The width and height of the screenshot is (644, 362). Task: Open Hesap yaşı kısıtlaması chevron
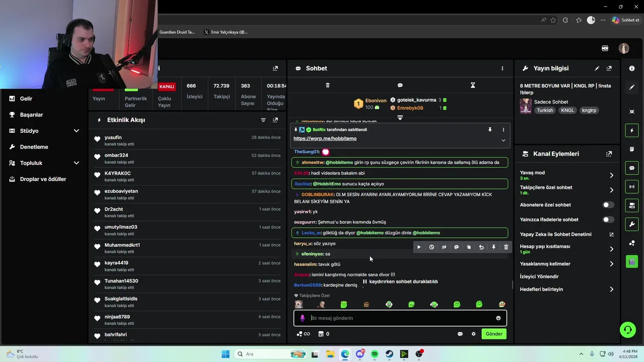coord(612,249)
